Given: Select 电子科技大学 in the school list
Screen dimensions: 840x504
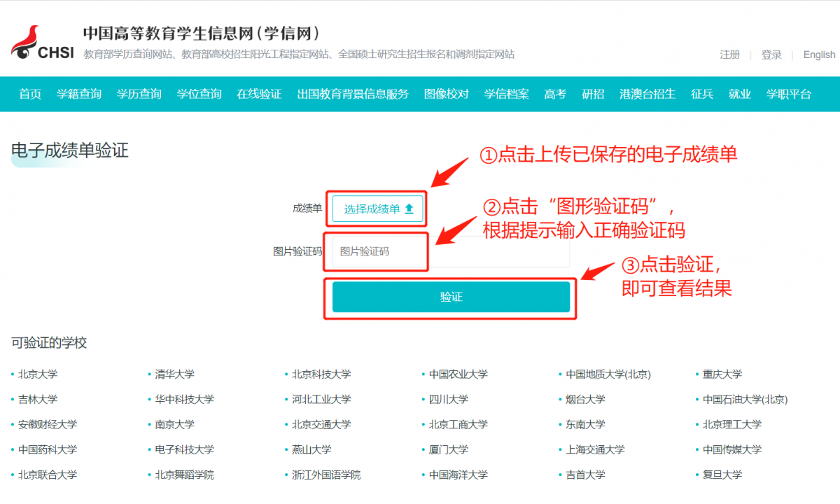Looking at the screenshot, I should pos(184,450).
